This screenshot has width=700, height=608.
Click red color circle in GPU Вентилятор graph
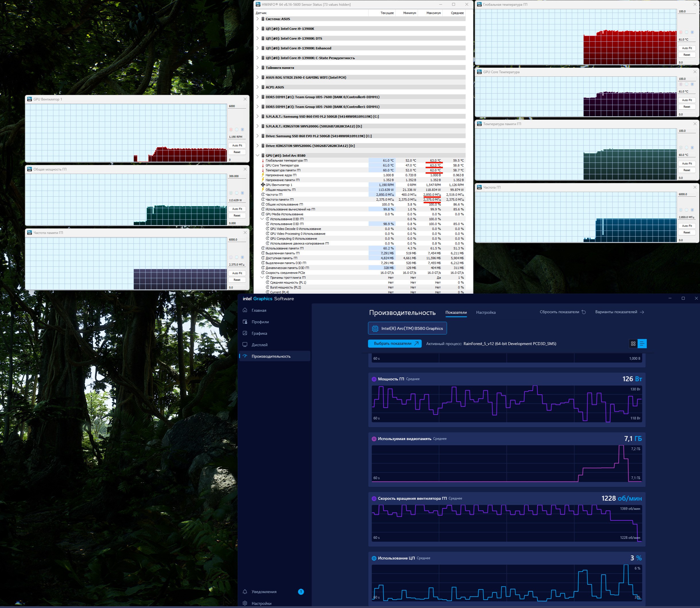click(231, 129)
